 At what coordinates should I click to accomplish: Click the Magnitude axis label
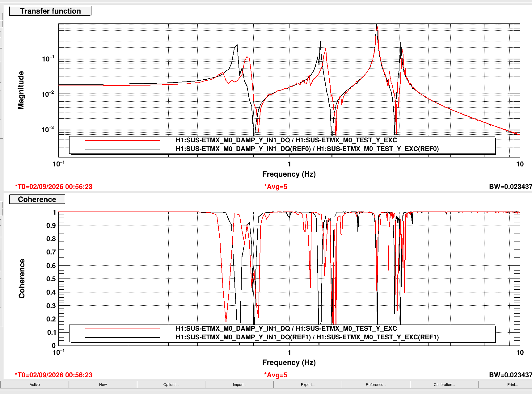[x=21, y=90]
